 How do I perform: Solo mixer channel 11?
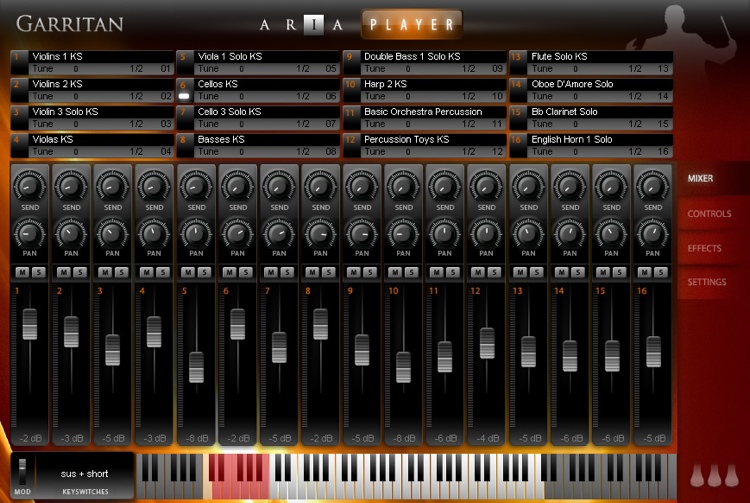coord(453,272)
